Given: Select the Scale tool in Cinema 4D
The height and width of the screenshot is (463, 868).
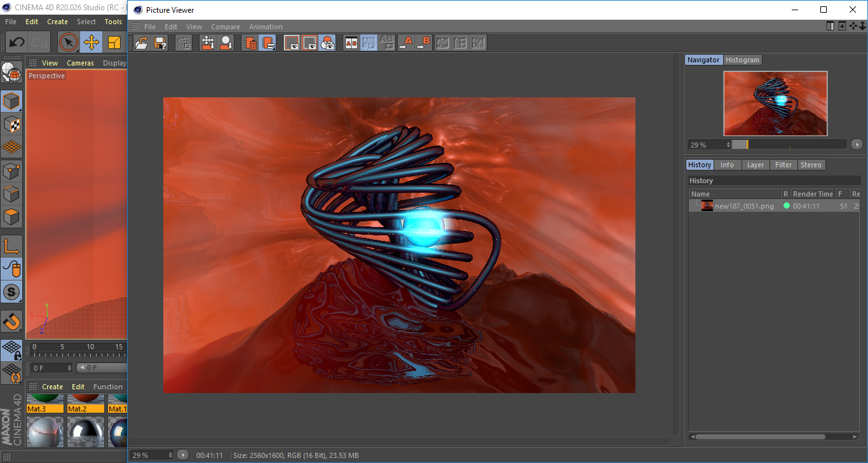Looking at the screenshot, I should [114, 43].
